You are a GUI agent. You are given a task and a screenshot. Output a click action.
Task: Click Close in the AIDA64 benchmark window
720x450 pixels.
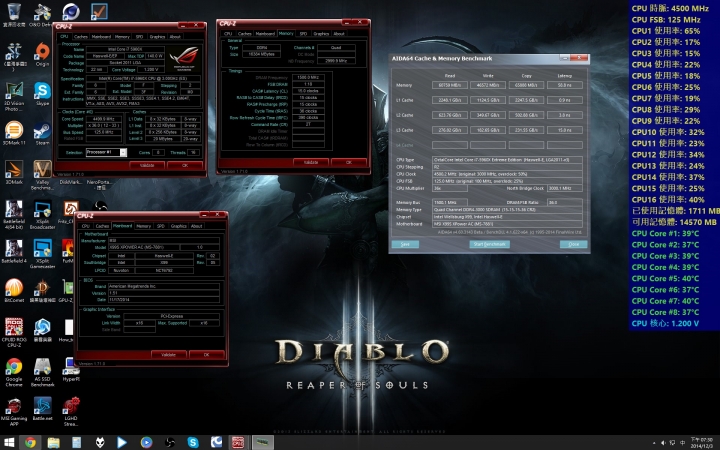[x=574, y=244]
